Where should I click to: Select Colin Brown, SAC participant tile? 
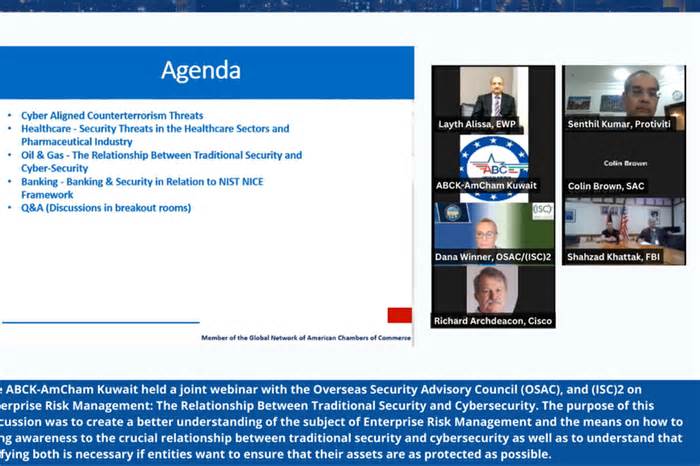point(624,164)
